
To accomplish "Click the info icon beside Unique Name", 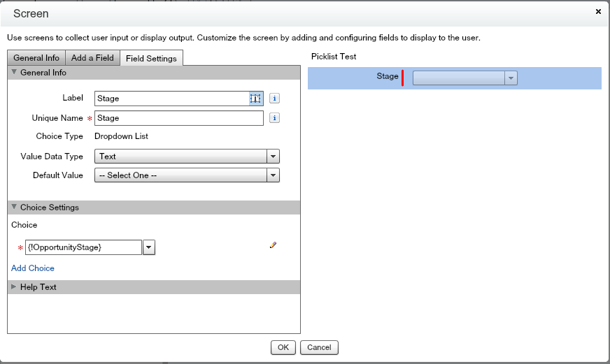I will (275, 118).
